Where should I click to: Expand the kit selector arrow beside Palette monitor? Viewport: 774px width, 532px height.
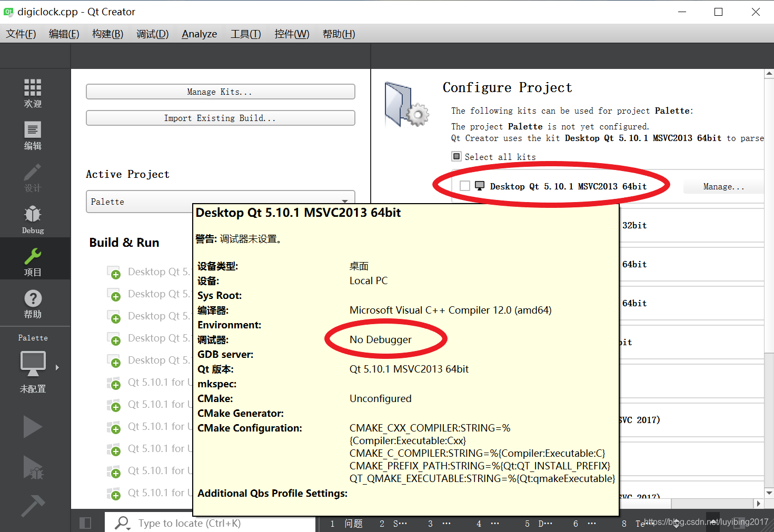57,367
